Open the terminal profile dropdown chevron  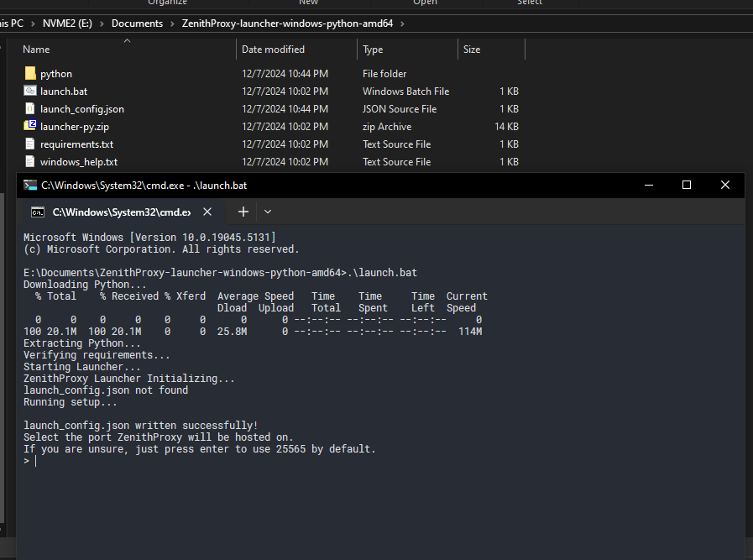268,212
